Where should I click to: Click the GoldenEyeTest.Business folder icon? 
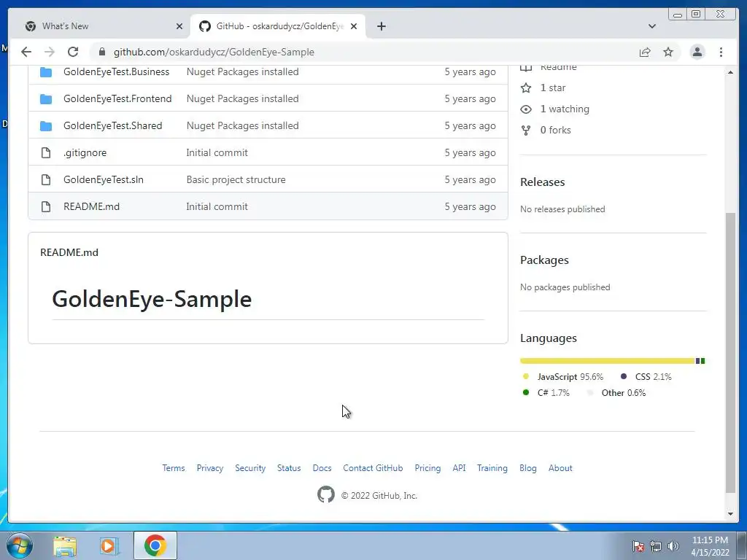[46, 72]
